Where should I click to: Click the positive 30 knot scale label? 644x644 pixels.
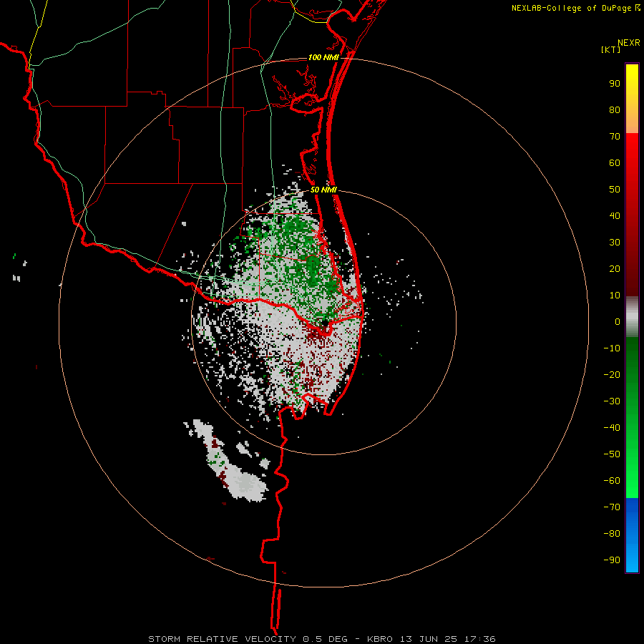(615, 243)
